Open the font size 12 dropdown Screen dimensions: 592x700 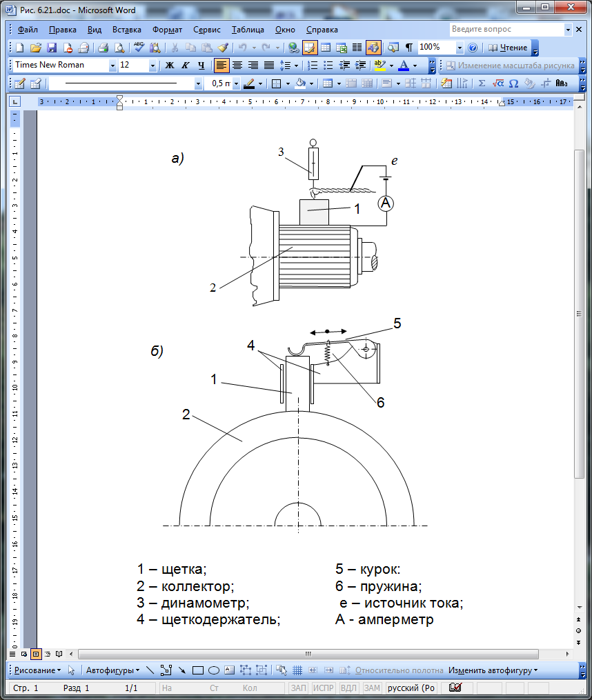tap(152, 66)
